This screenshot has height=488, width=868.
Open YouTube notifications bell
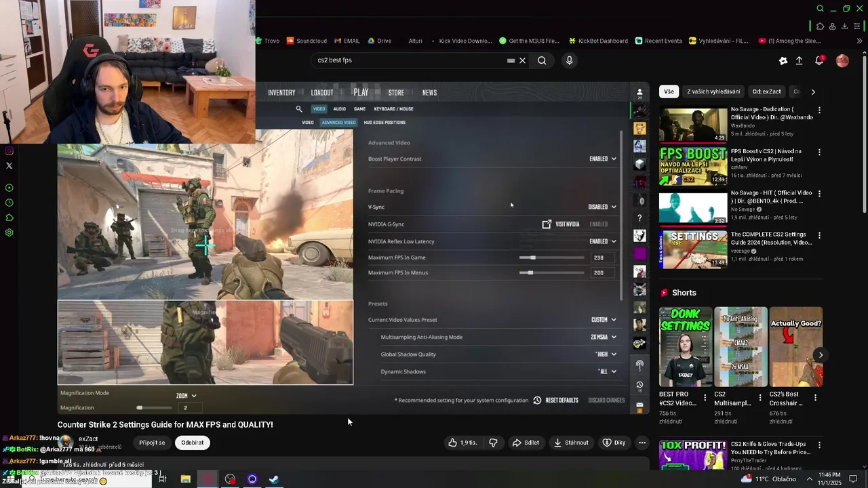[819, 60]
